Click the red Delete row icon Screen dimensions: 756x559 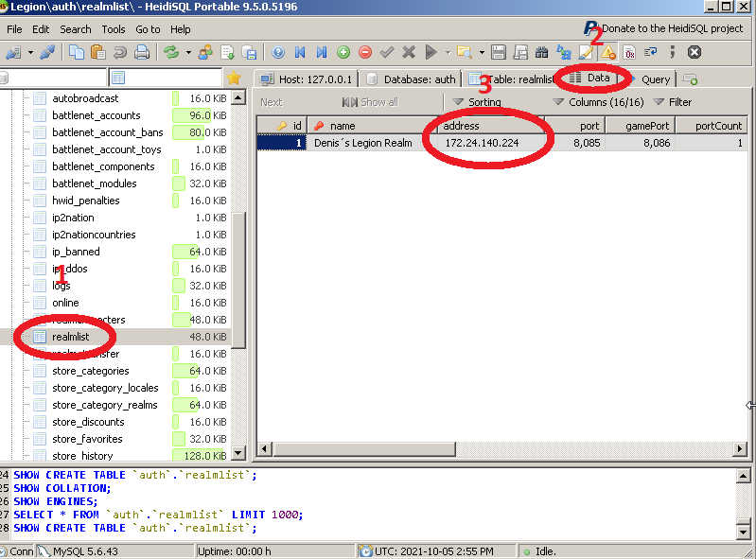(x=364, y=53)
